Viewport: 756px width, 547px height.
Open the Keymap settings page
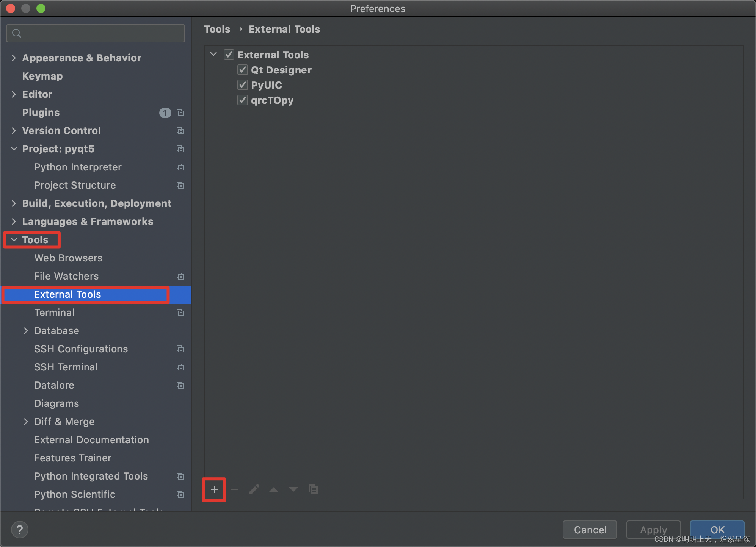pyautogui.click(x=42, y=76)
